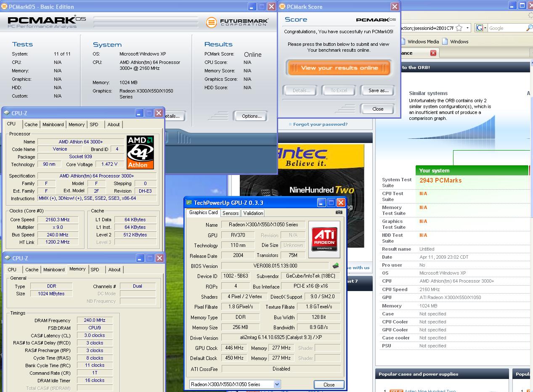The image size is (533, 392).
Task: Click the 2943 PCMarks score text
Action: pos(440,180)
